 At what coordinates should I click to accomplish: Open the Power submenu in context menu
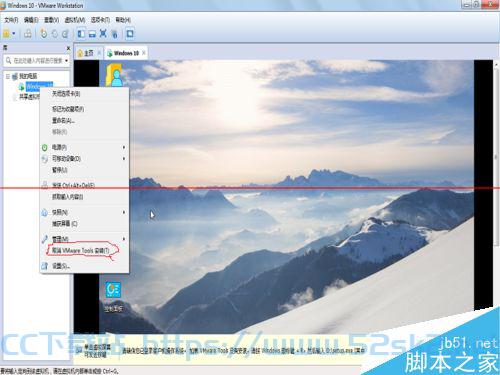(x=84, y=147)
